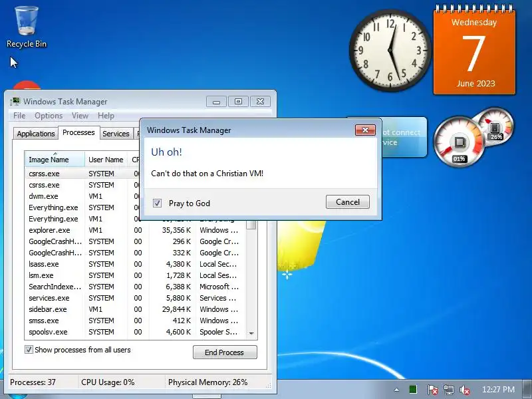Click the muted volume tray icon

[464, 390]
